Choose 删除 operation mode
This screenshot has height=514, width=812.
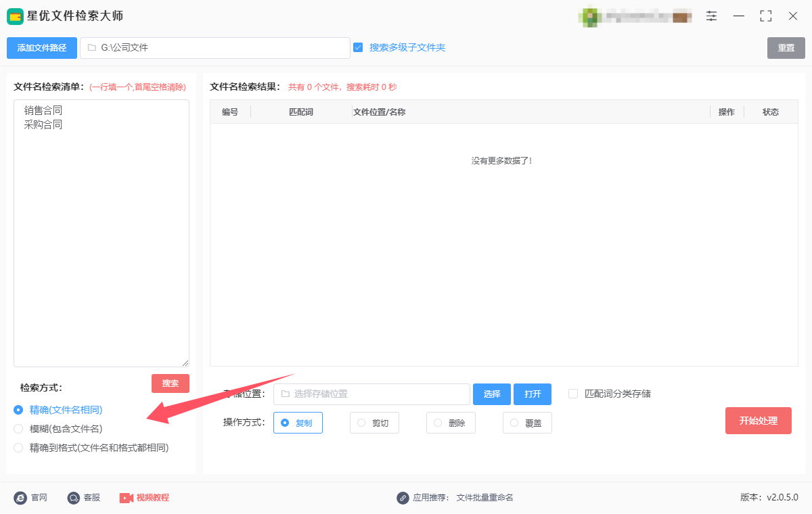click(x=451, y=423)
